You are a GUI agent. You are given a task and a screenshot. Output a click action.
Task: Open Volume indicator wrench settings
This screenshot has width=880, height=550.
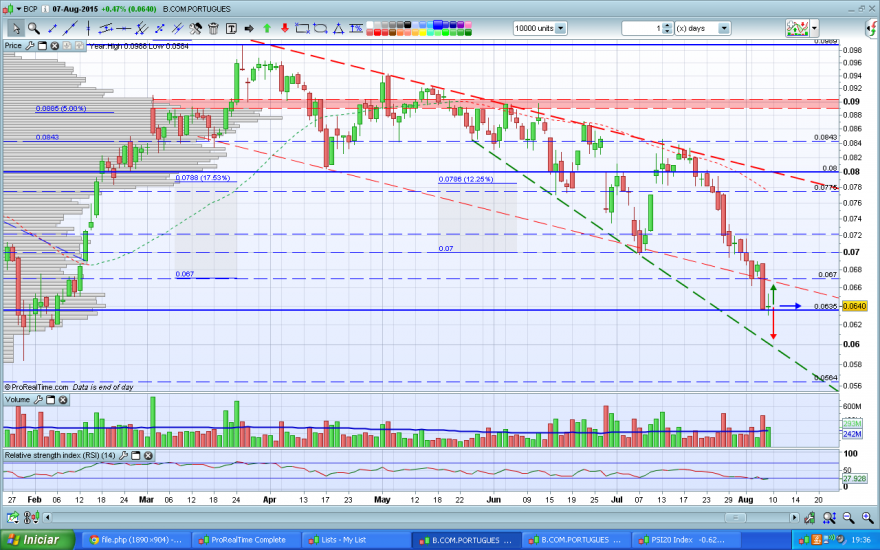coord(38,400)
